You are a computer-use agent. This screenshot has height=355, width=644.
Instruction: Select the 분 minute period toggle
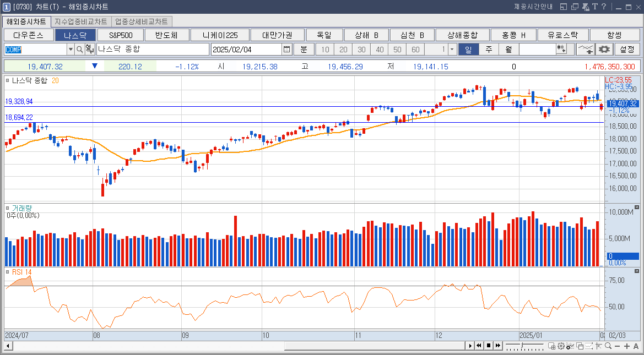[x=304, y=50]
